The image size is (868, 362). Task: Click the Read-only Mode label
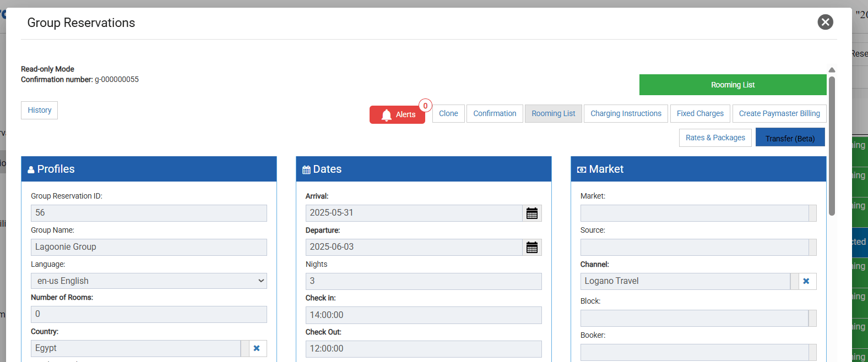(47, 69)
